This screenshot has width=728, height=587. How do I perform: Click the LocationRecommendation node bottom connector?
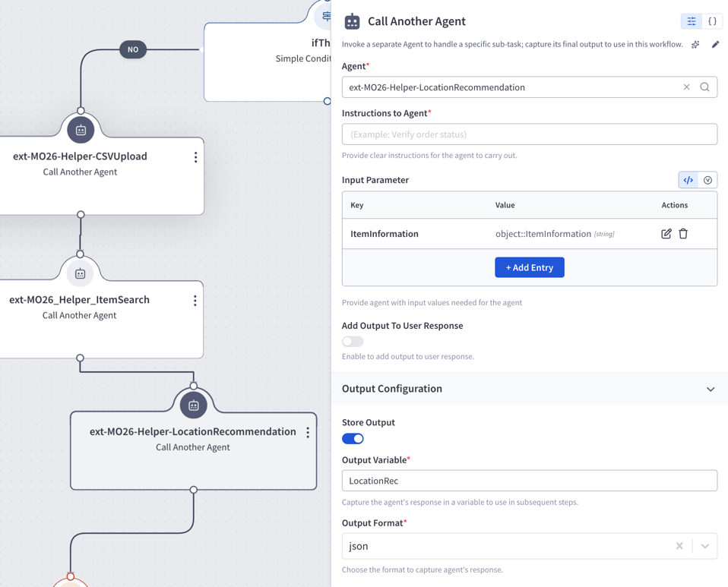coord(194,490)
